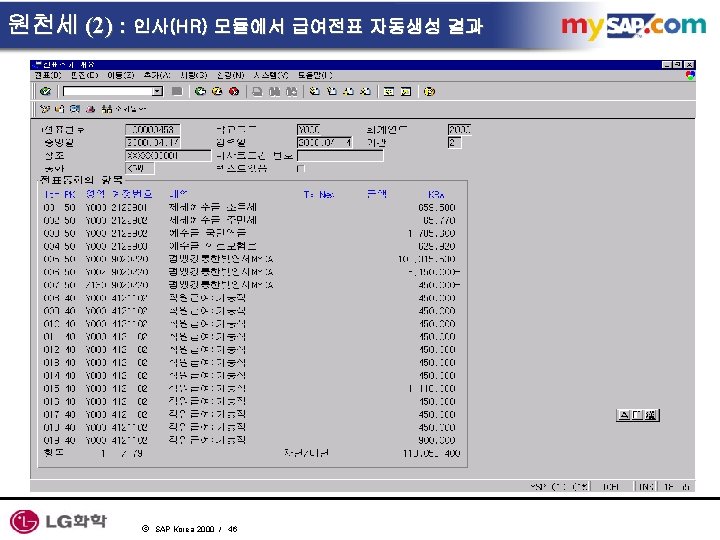This screenshot has height=540, width=720.
Task: Open the 이동(G) menu
Action: [121, 75]
